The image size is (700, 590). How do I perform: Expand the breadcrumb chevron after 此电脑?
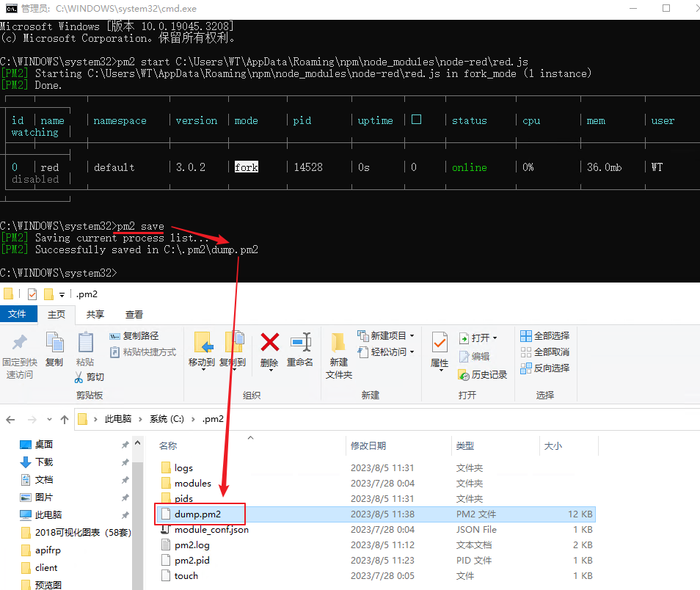tap(141, 419)
